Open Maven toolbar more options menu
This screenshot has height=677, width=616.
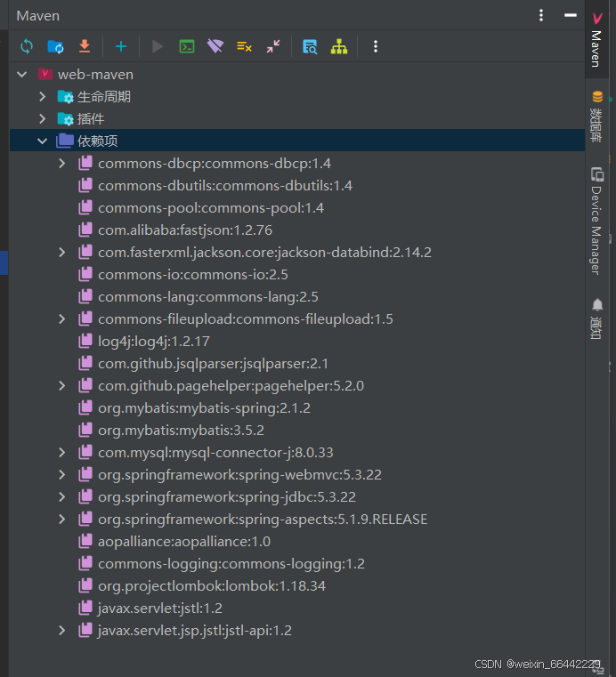(376, 46)
